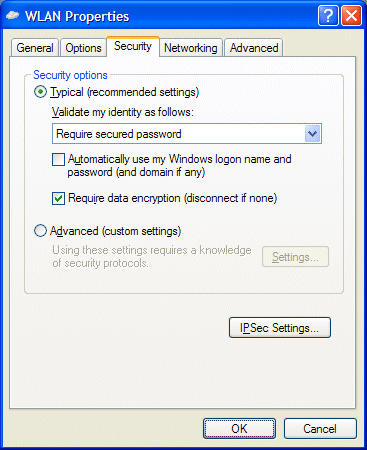Image resolution: width=367 pixels, height=450 pixels.
Task: Click the Typical (recommended settings) label text
Action: (125, 92)
